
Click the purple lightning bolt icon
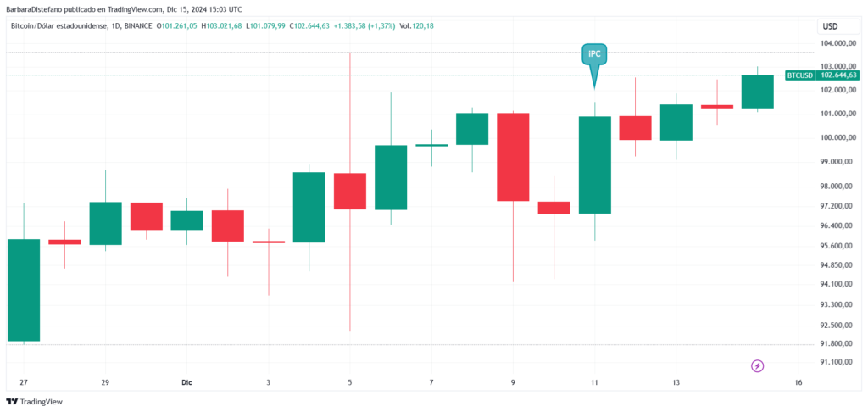click(758, 366)
